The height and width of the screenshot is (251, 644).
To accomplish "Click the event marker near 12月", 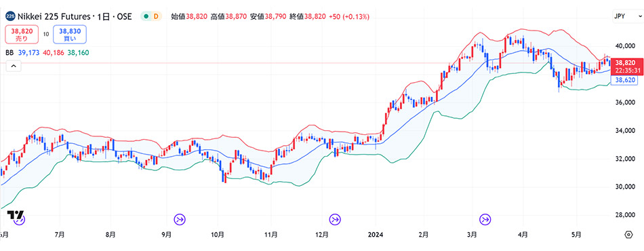I will point(336,219).
